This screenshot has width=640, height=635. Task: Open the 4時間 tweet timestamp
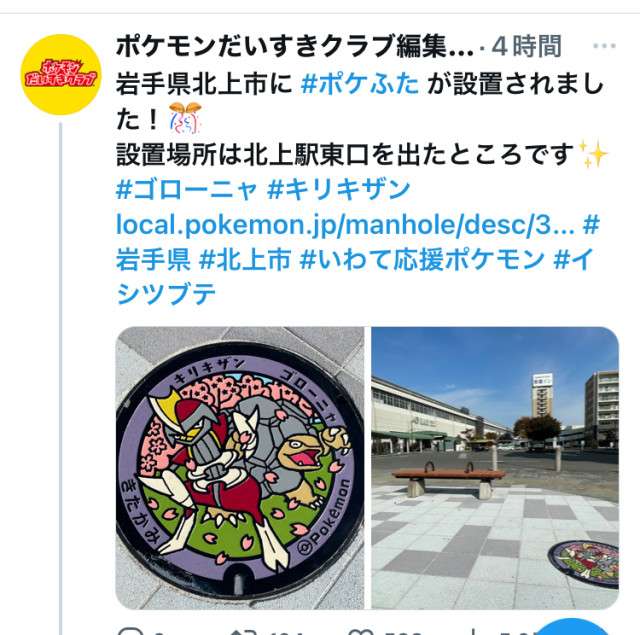click(x=527, y=46)
